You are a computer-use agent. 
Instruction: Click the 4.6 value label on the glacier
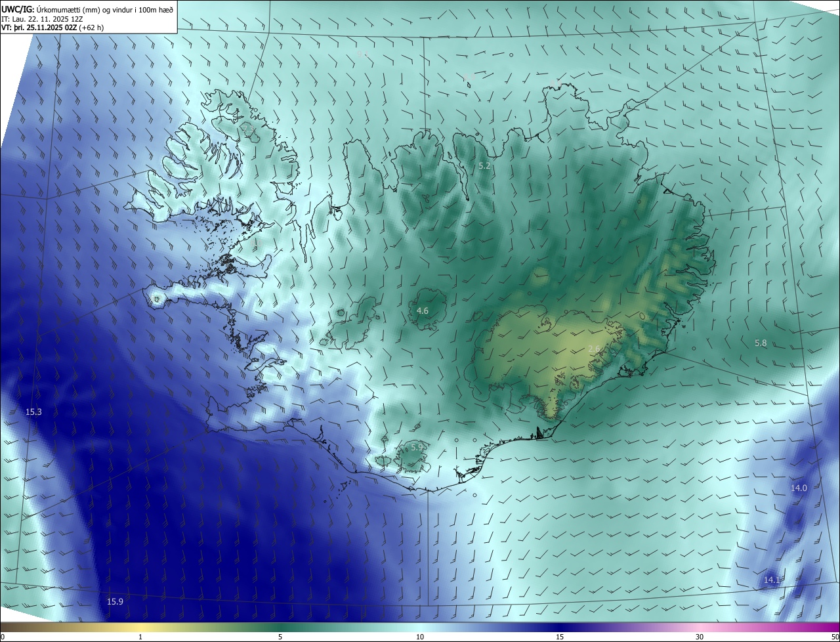tap(423, 310)
